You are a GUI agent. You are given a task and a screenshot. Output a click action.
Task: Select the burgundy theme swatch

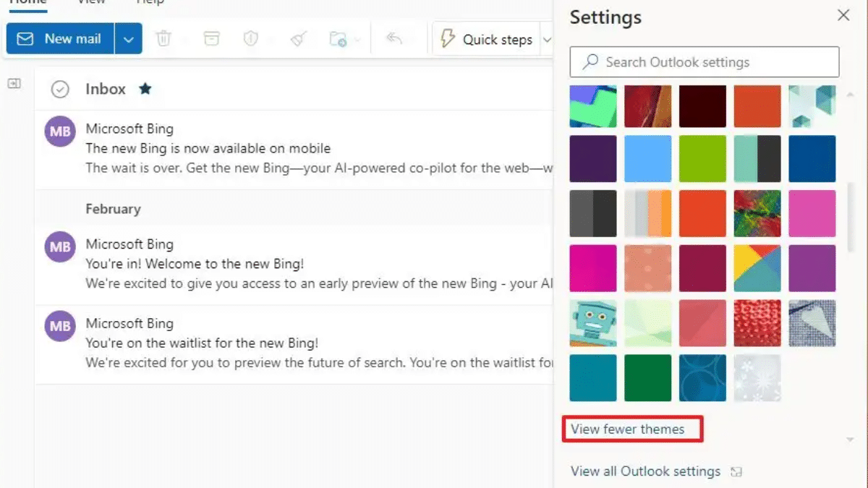pos(703,268)
